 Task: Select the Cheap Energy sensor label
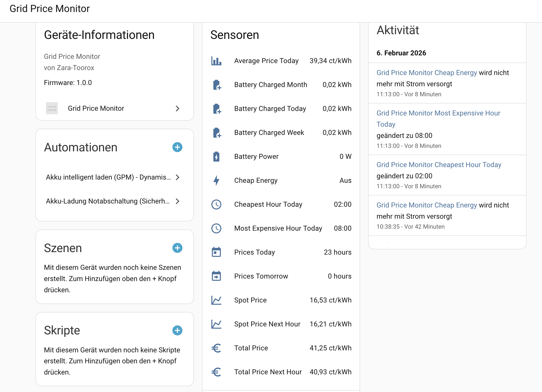coord(256,181)
